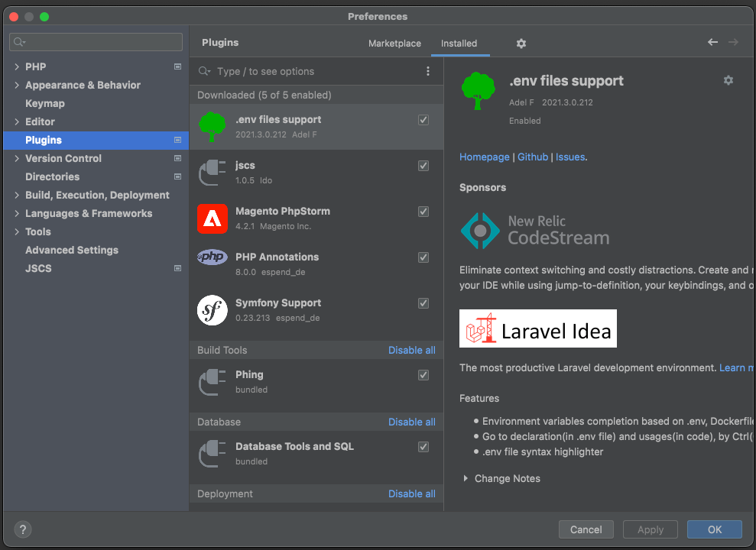Click Disable all for Build Tools
The width and height of the screenshot is (756, 550).
click(x=411, y=350)
